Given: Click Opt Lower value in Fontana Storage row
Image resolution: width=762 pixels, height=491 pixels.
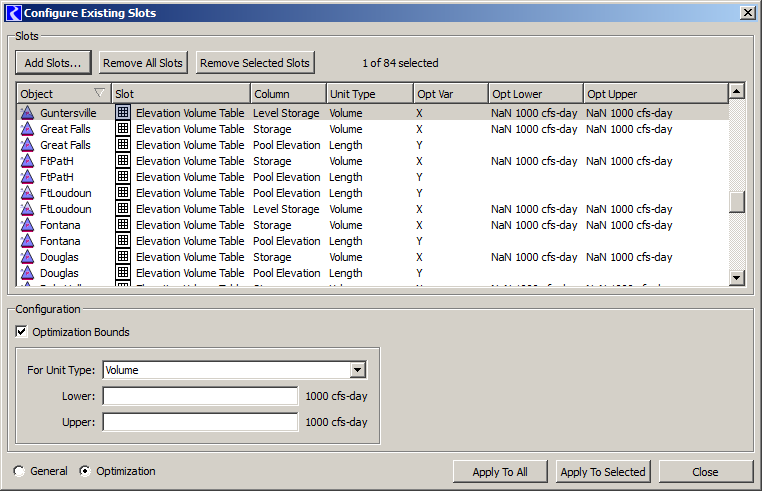Looking at the screenshot, I should pos(534,225).
